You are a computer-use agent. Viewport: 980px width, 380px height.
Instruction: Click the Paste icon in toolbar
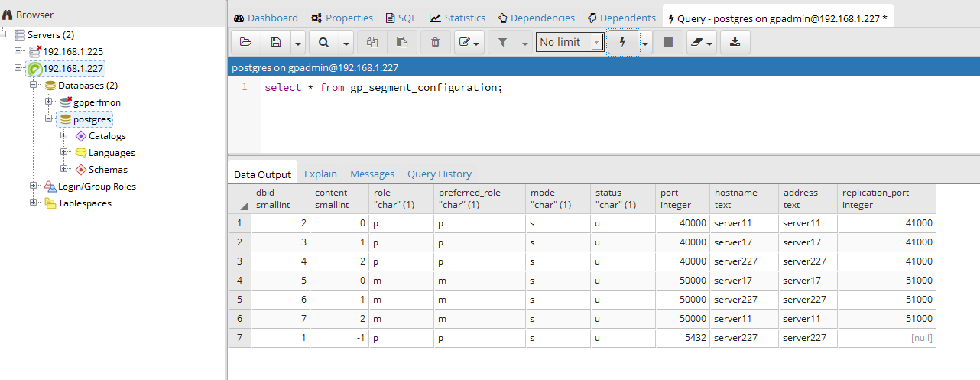pos(402,42)
